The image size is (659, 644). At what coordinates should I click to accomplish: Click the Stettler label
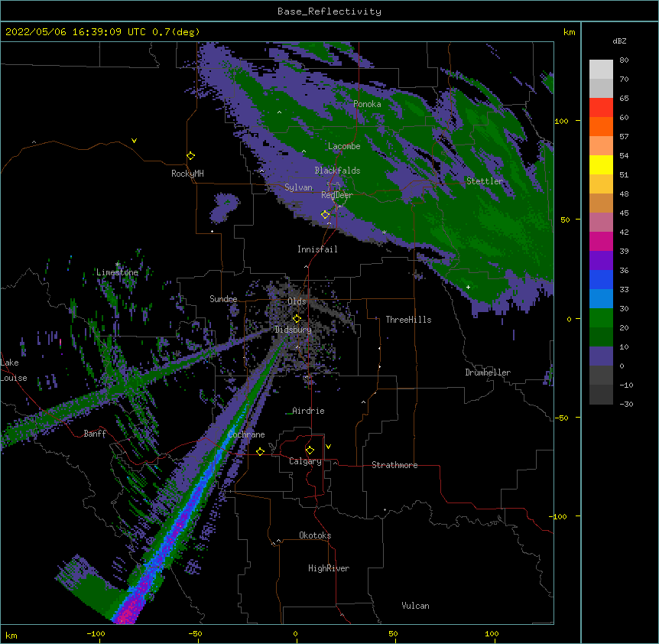click(485, 181)
